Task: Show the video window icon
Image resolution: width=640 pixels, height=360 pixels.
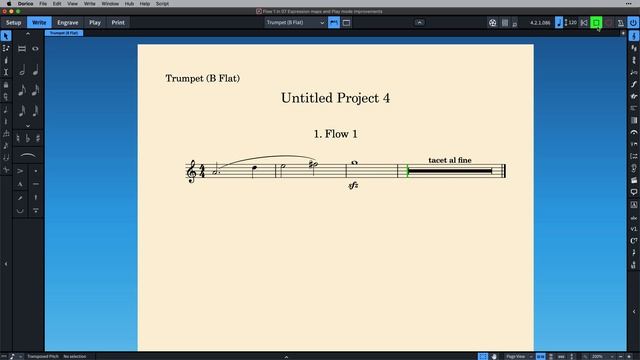Action: coord(493,23)
